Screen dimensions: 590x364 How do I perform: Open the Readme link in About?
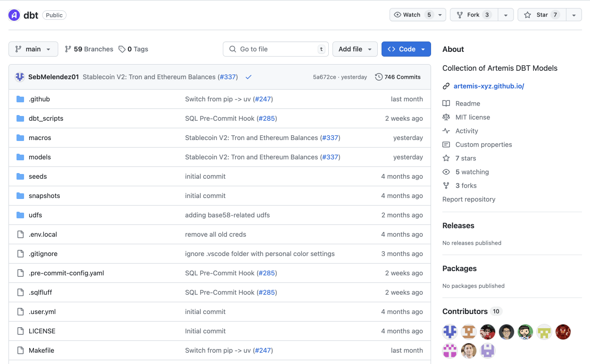coord(468,103)
